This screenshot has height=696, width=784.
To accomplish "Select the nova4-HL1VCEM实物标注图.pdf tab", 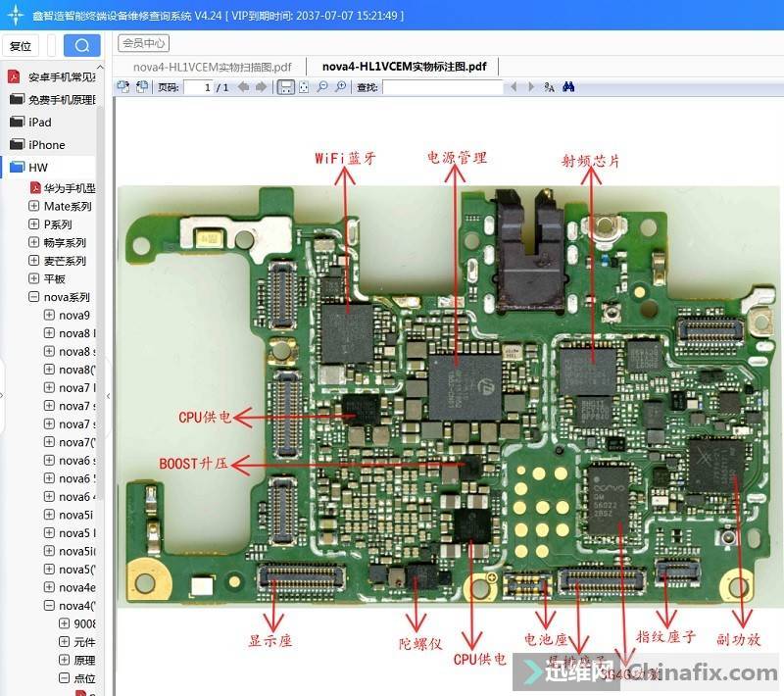I will tap(404, 66).
